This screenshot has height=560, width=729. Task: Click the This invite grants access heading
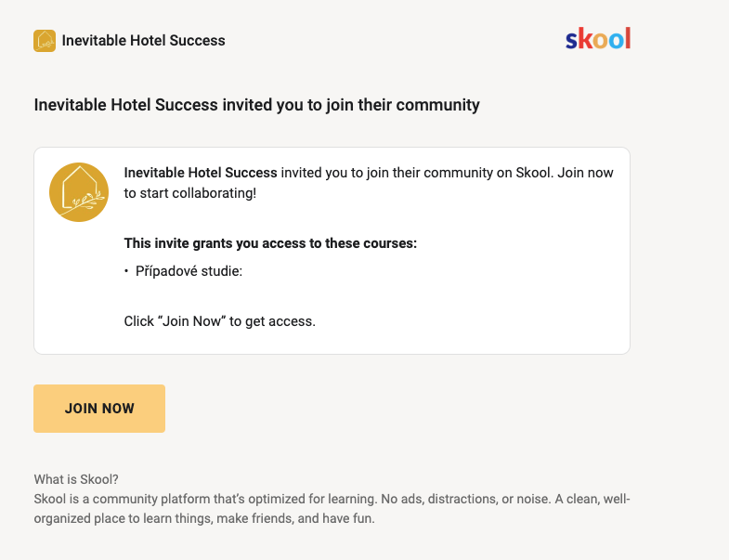(x=270, y=243)
